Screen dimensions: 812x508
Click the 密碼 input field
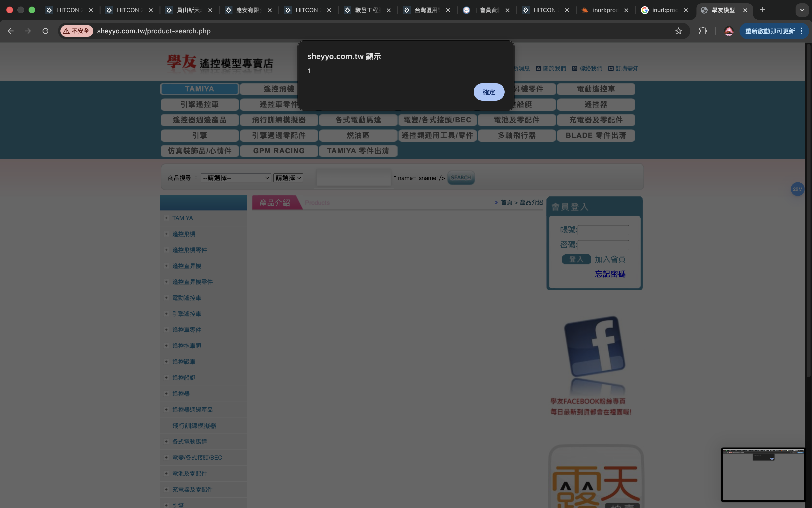(603, 245)
